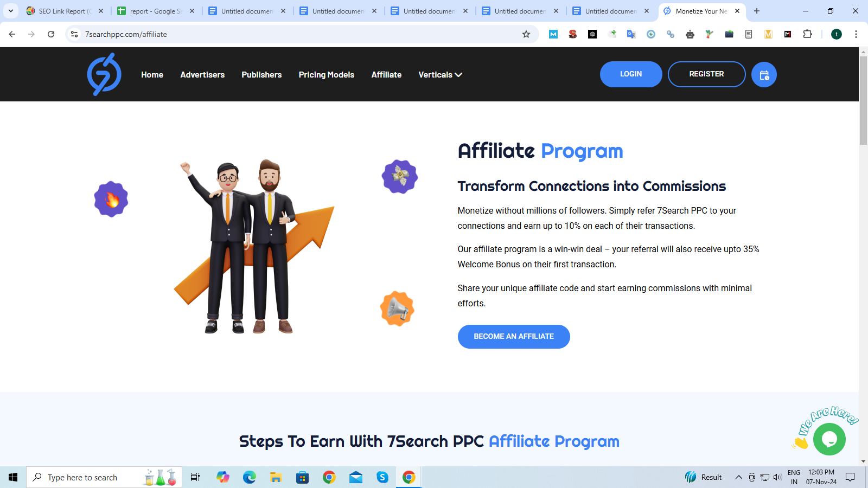
Task: Open browser Extensions puzzle icon
Action: point(807,34)
